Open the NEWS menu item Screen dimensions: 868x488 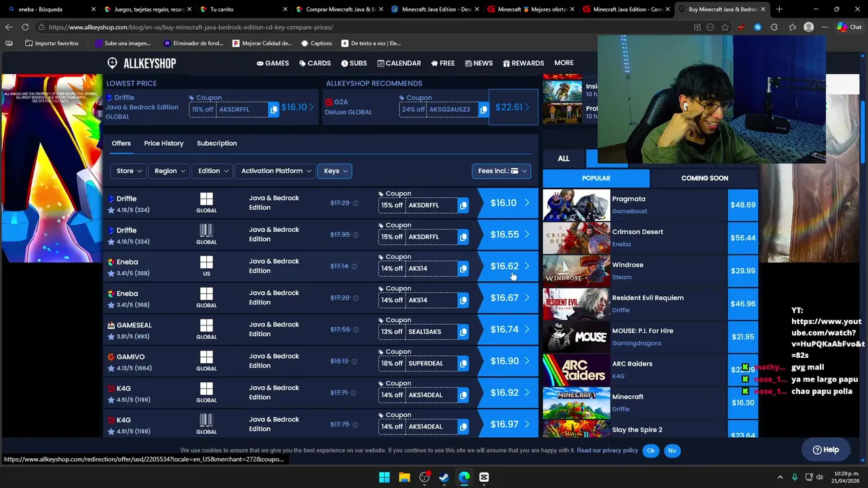point(479,63)
